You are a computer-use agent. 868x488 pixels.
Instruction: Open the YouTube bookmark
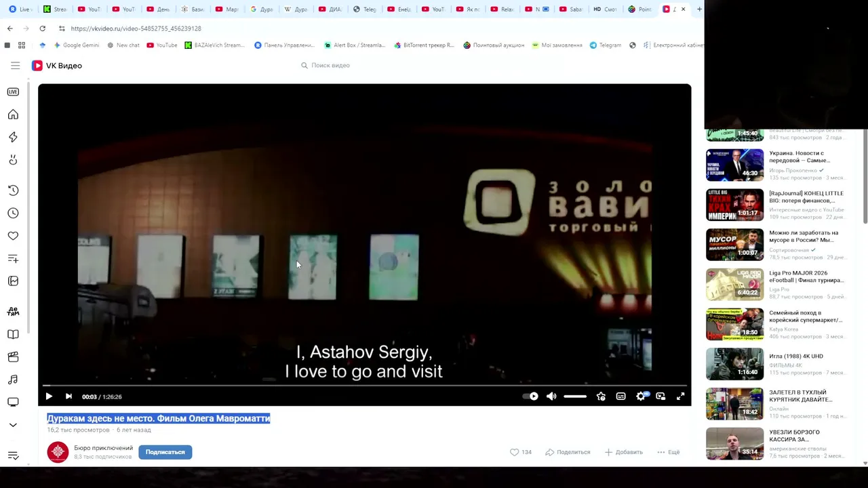pos(161,45)
